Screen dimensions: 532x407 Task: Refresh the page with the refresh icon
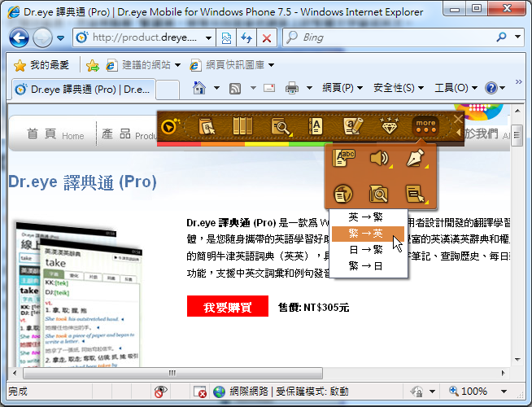coord(246,37)
